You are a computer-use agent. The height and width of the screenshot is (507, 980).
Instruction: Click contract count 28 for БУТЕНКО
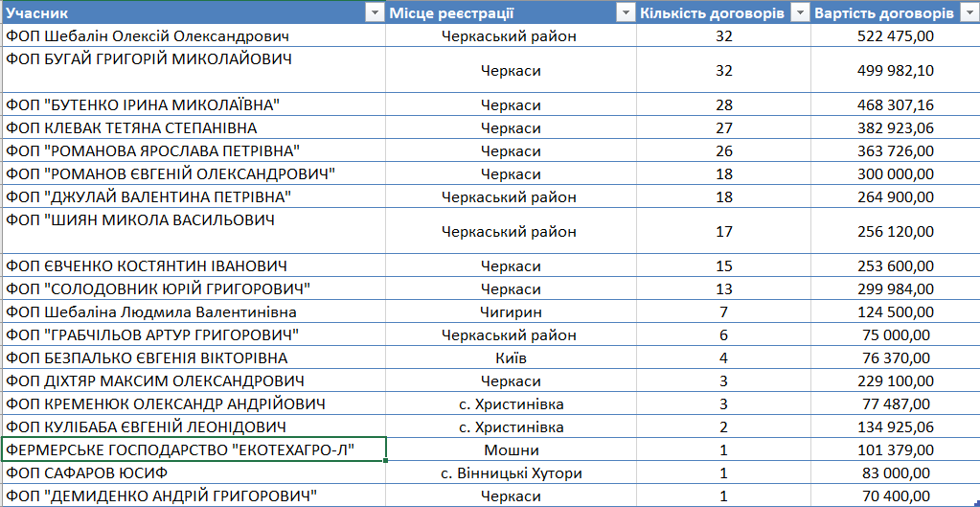point(723,104)
